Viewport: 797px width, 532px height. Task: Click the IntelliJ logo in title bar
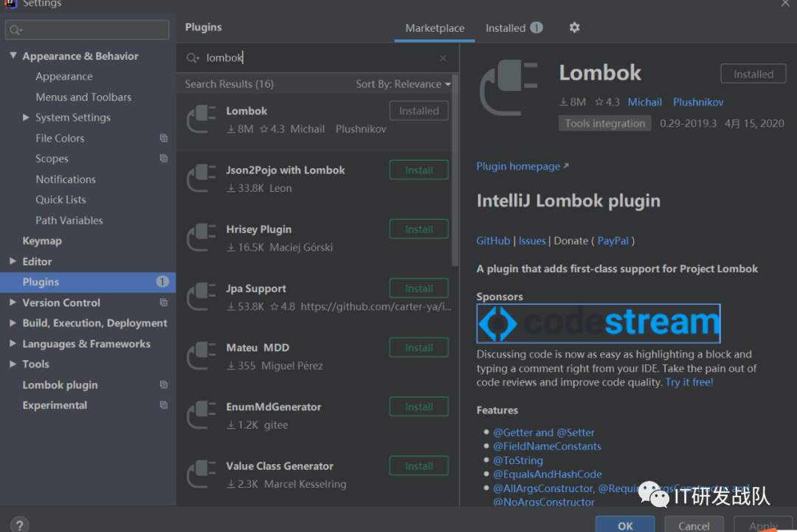10,4
